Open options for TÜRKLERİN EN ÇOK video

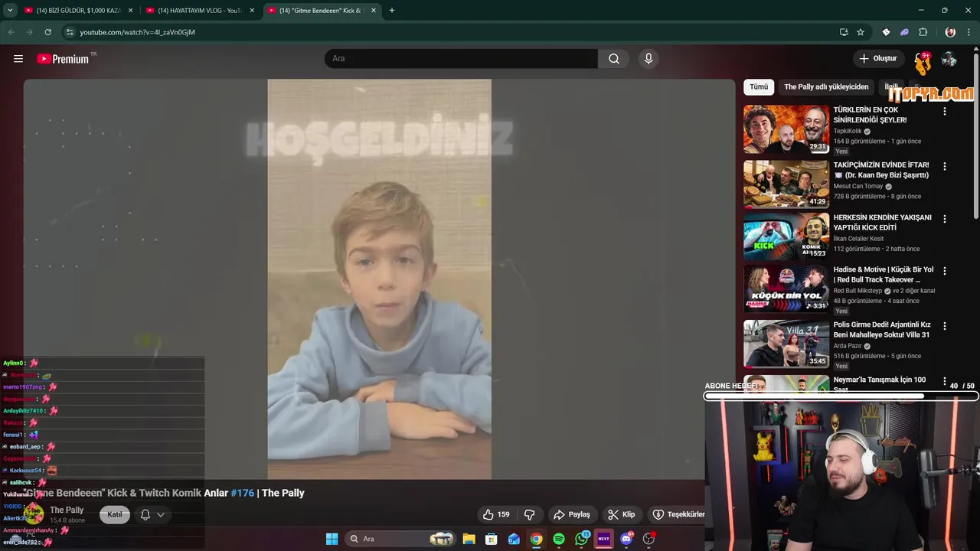point(944,111)
